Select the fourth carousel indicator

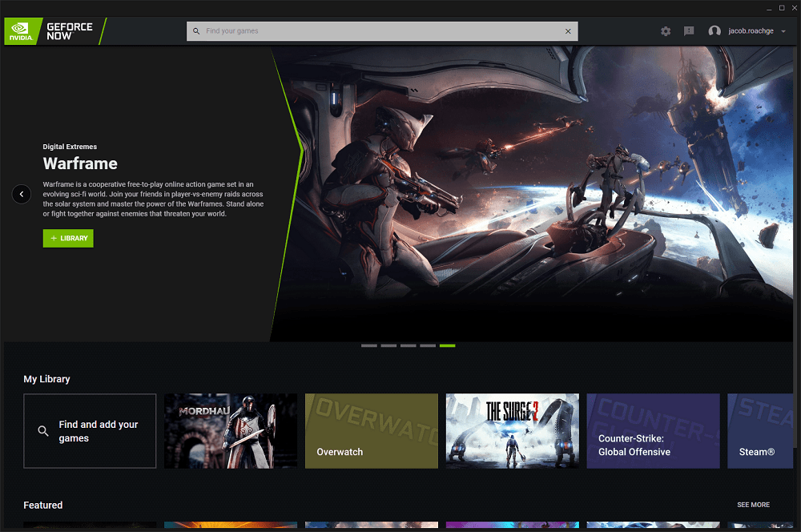tap(428, 346)
